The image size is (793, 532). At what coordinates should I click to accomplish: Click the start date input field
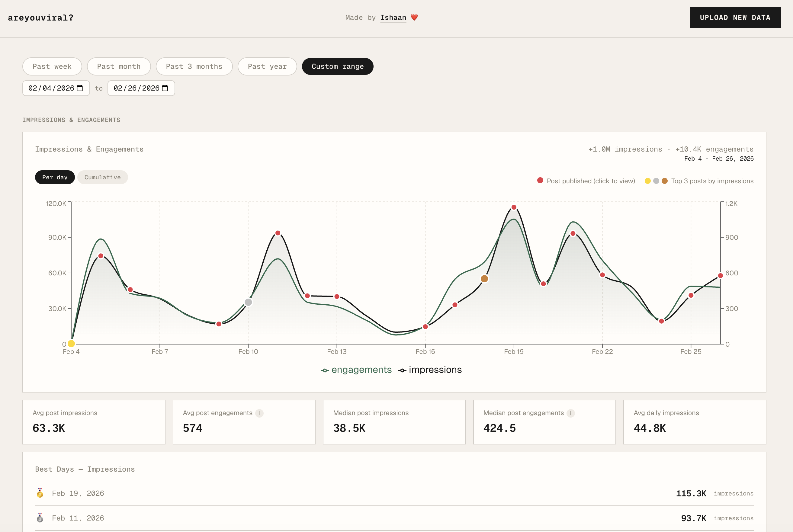[x=51, y=88]
